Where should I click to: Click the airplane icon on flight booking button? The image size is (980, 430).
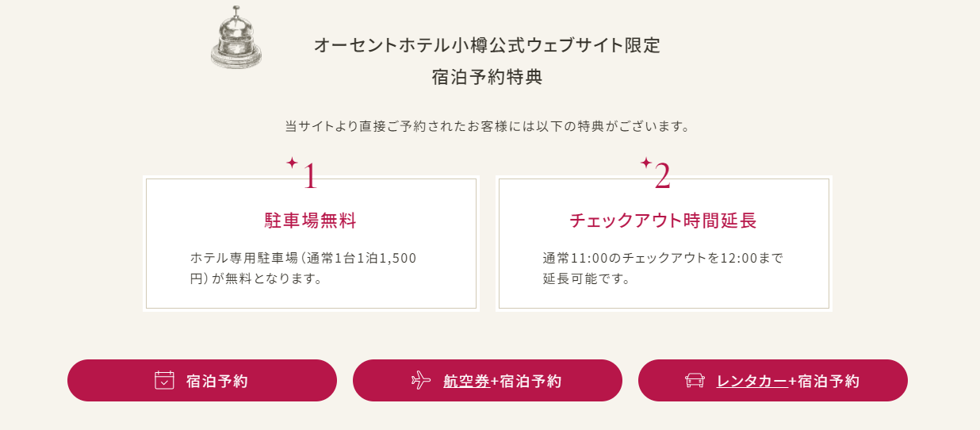pyautogui.click(x=421, y=381)
